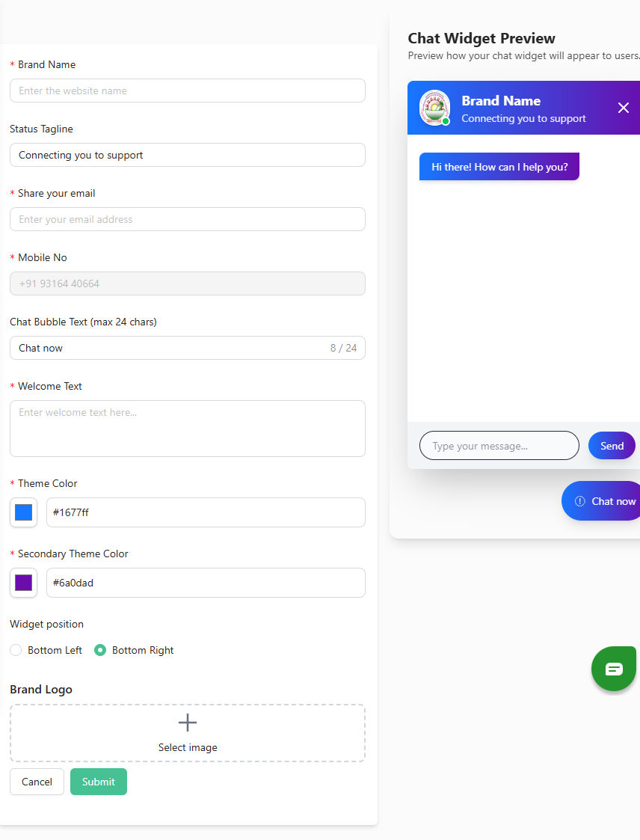Click the Send button in chat preview
The height and width of the screenshot is (840, 640).
[x=611, y=446]
